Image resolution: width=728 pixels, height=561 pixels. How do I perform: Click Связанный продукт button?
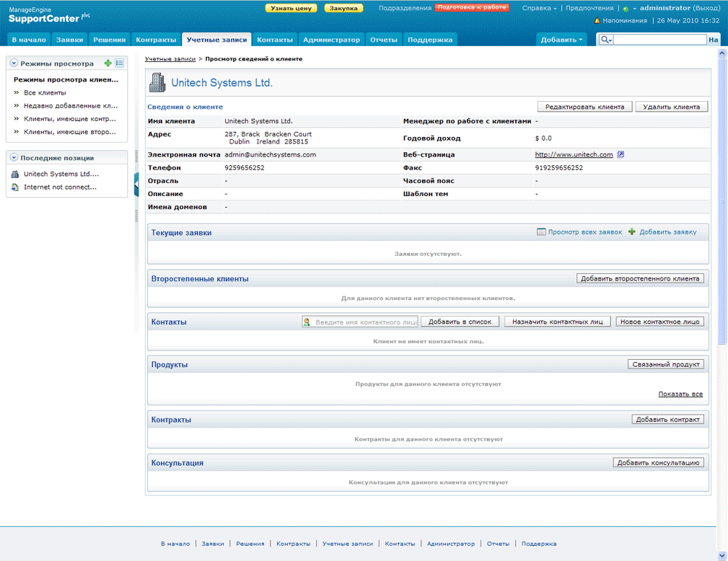click(x=666, y=364)
